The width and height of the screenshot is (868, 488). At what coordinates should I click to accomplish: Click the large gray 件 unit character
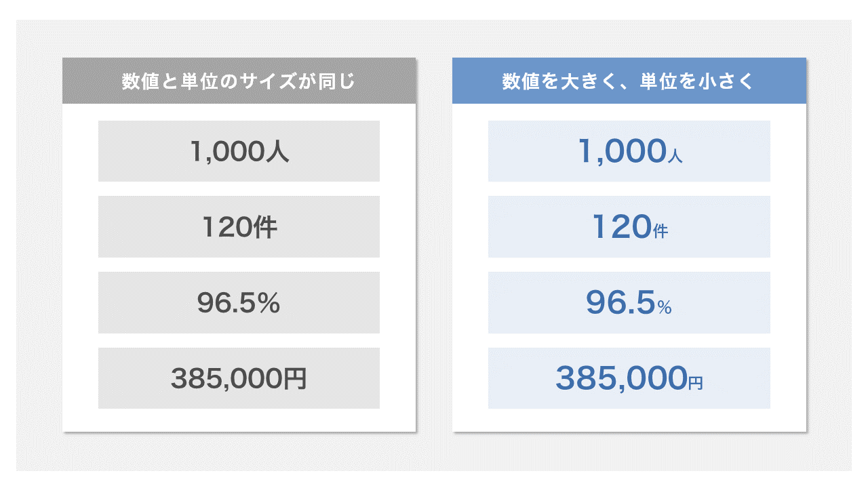(264, 228)
